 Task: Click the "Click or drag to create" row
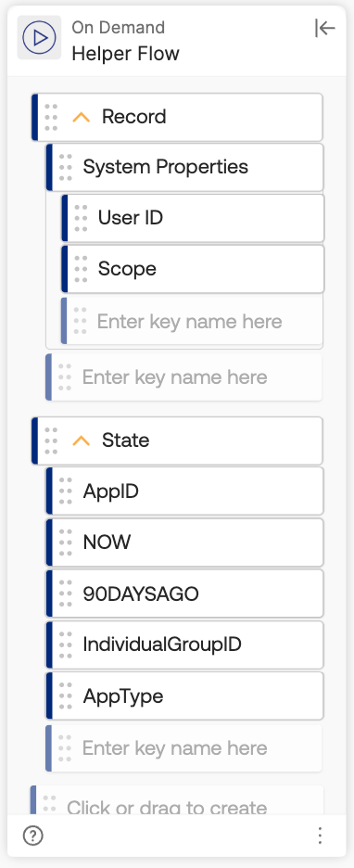pyautogui.click(x=177, y=800)
